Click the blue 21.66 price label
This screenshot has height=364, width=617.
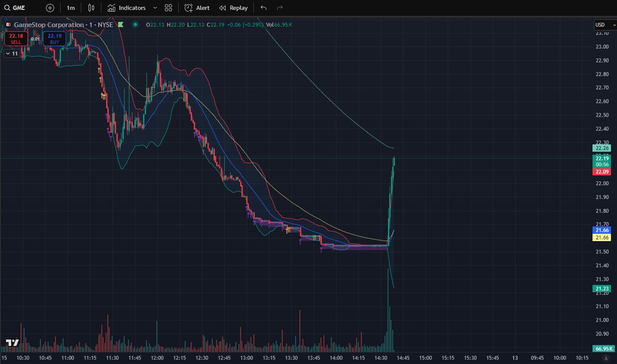pos(602,230)
